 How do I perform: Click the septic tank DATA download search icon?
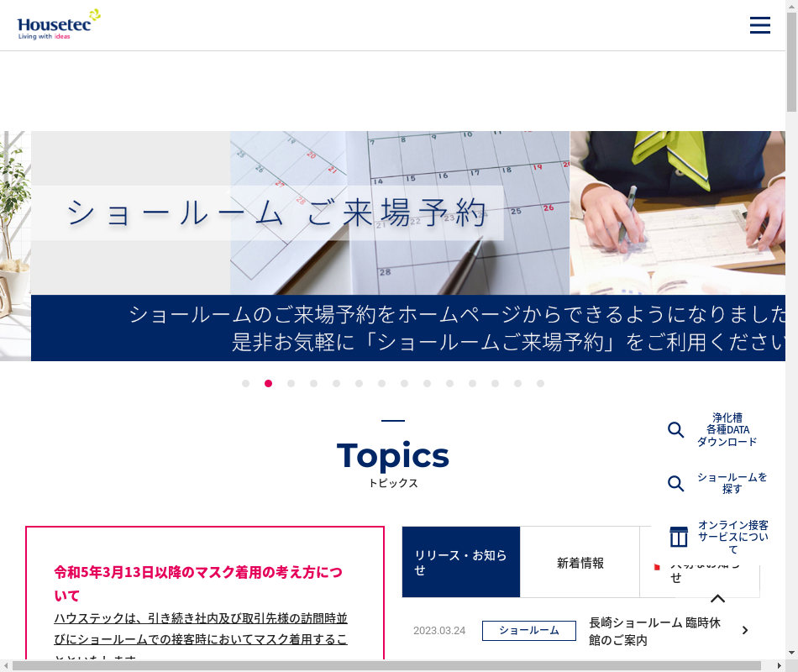click(676, 430)
